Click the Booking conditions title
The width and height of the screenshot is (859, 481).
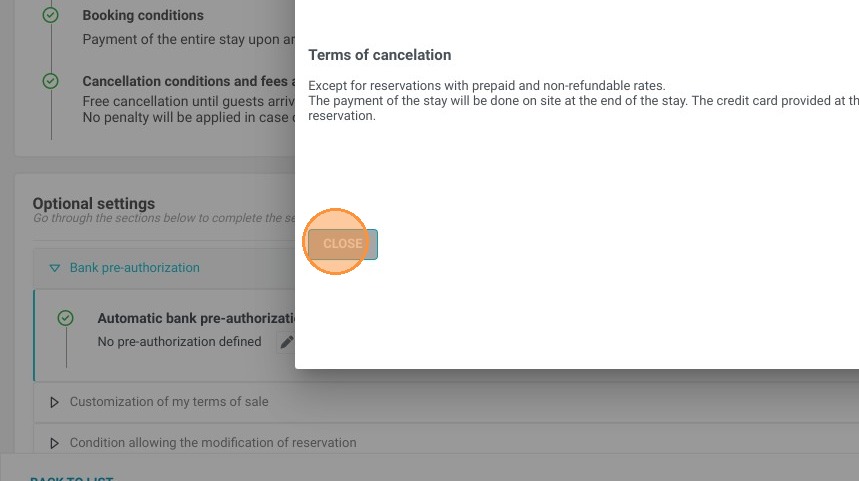point(143,15)
